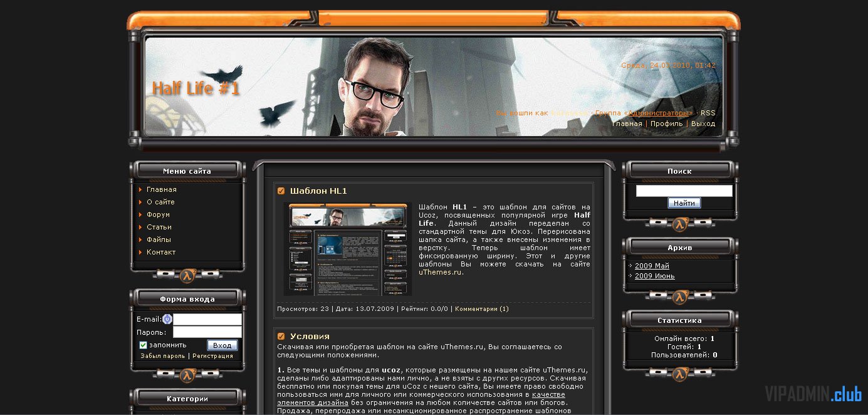Open О сайте in the site menu
This screenshot has width=868, height=415.
point(160,202)
